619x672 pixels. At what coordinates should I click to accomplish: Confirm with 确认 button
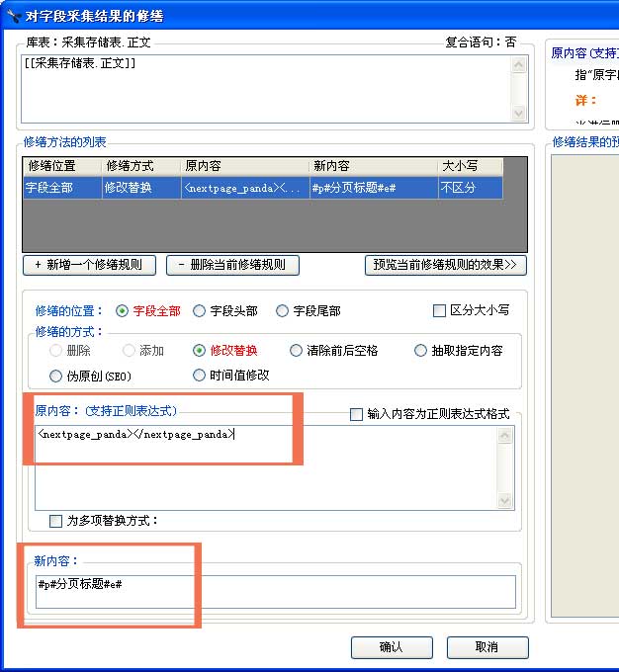pyautogui.click(x=392, y=647)
